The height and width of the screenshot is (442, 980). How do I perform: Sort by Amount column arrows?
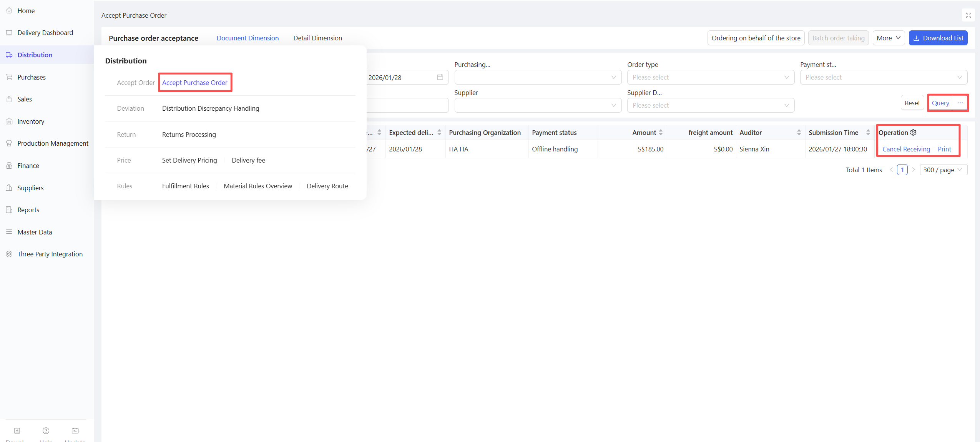click(661, 133)
